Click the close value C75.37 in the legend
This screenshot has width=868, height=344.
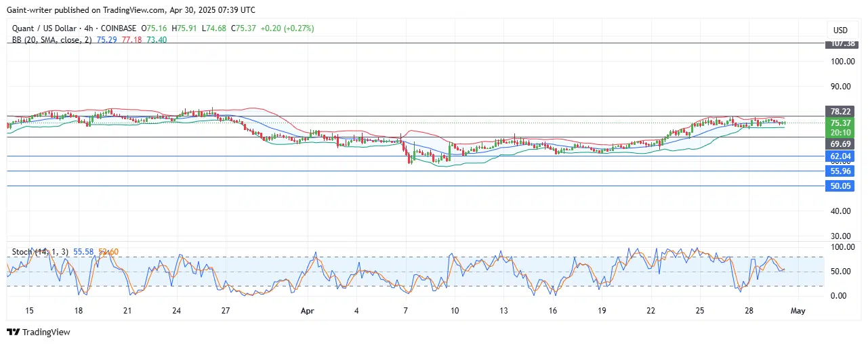point(244,28)
